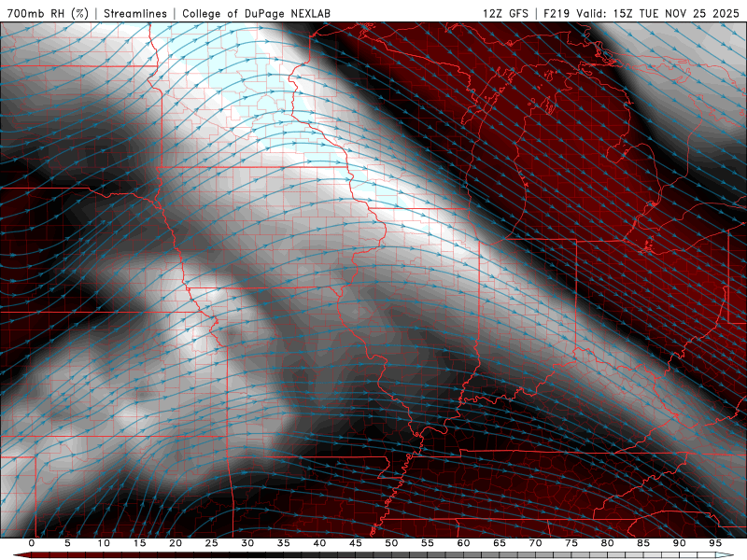Viewport: 747px width, 560px height.
Task: Select the "80" color scale label
Action: [x=607, y=543]
